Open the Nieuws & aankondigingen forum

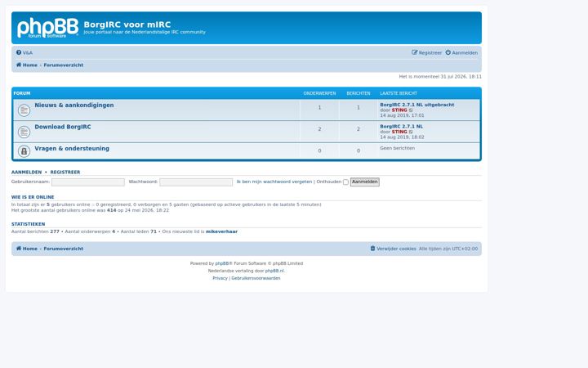pyautogui.click(x=74, y=105)
